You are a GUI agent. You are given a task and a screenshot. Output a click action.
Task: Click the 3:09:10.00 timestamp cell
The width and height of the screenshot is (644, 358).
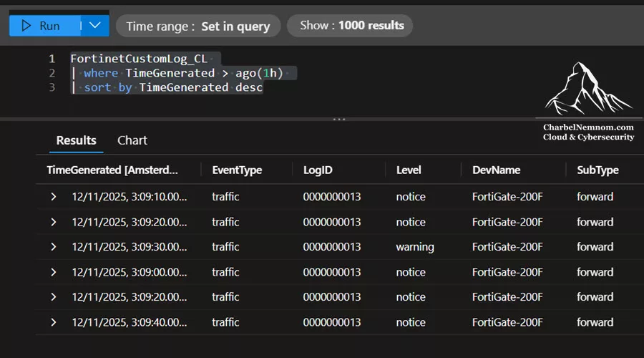130,197
